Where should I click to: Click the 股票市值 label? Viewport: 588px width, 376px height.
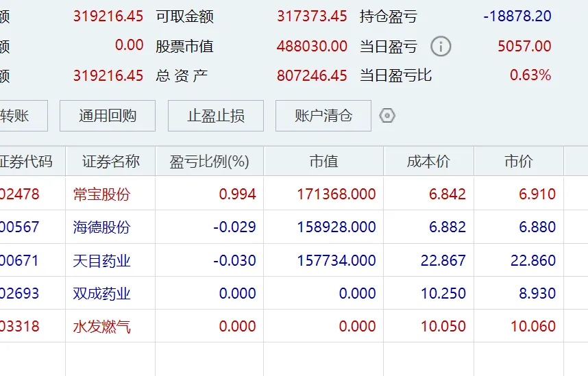(x=184, y=47)
